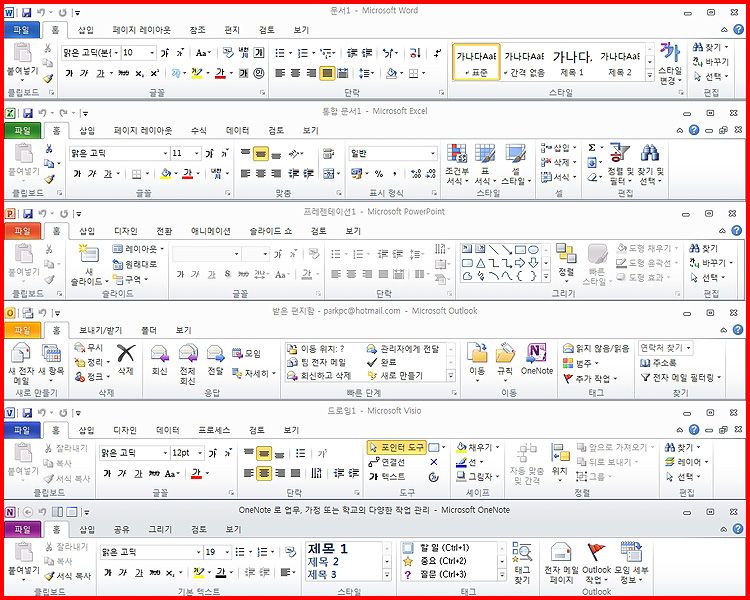Click Visio's Layers button
The height and width of the screenshot is (600, 750).
click(688, 462)
